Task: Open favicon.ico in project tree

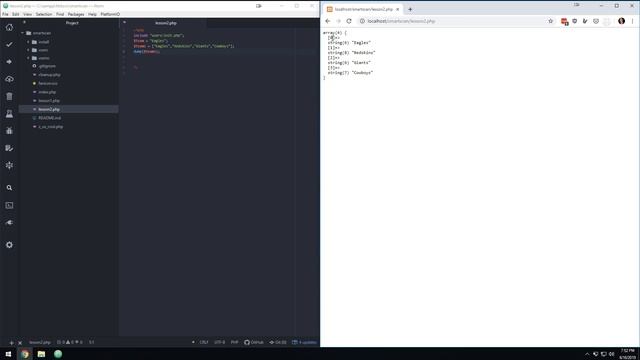Action: coord(48,84)
